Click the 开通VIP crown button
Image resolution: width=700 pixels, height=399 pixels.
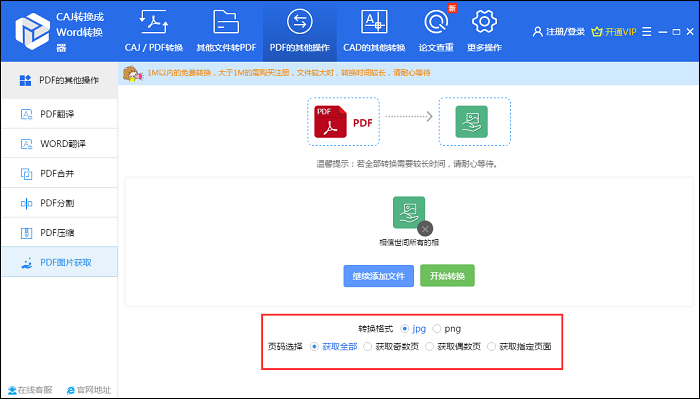[614, 32]
